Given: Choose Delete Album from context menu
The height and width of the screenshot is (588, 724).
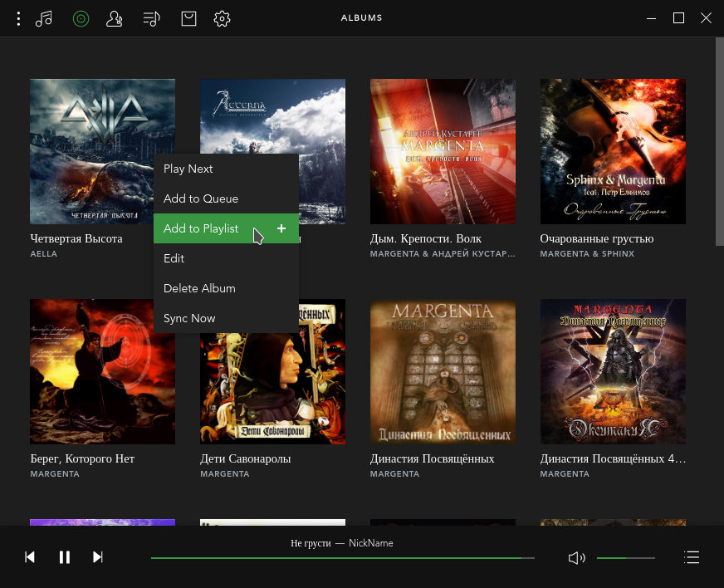Looking at the screenshot, I should pos(226,288).
